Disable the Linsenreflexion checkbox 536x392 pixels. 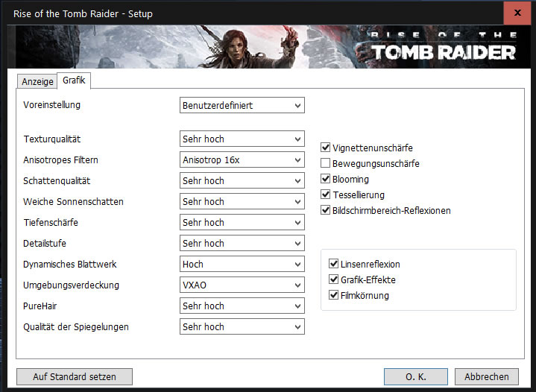pyautogui.click(x=333, y=264)
